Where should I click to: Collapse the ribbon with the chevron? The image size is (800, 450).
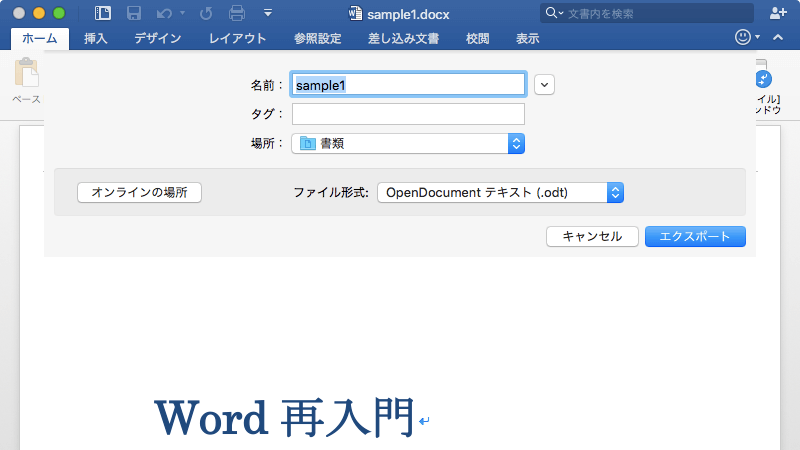778,37
